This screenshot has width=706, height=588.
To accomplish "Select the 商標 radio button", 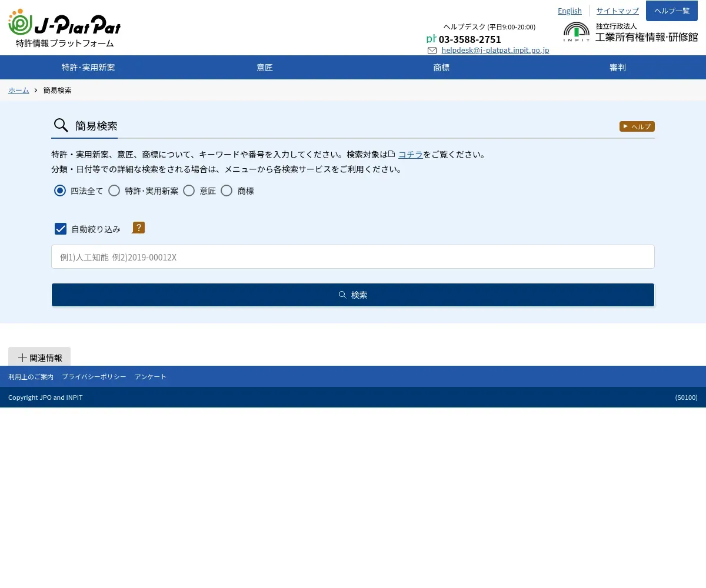I will [227, 191].
